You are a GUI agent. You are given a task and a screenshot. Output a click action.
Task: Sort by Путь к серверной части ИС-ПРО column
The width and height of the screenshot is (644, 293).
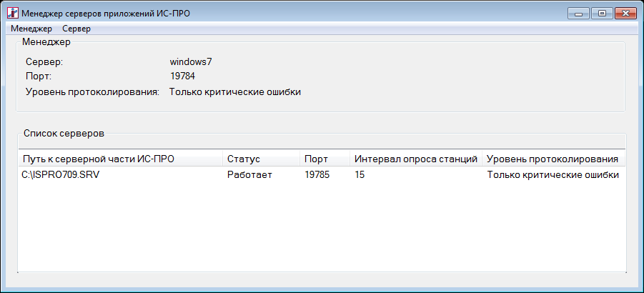120,159
